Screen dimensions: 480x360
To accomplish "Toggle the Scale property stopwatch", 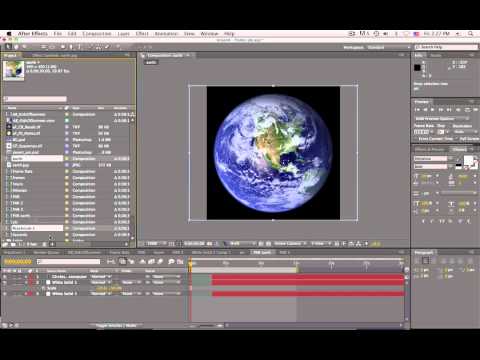I will click(43, 288).
